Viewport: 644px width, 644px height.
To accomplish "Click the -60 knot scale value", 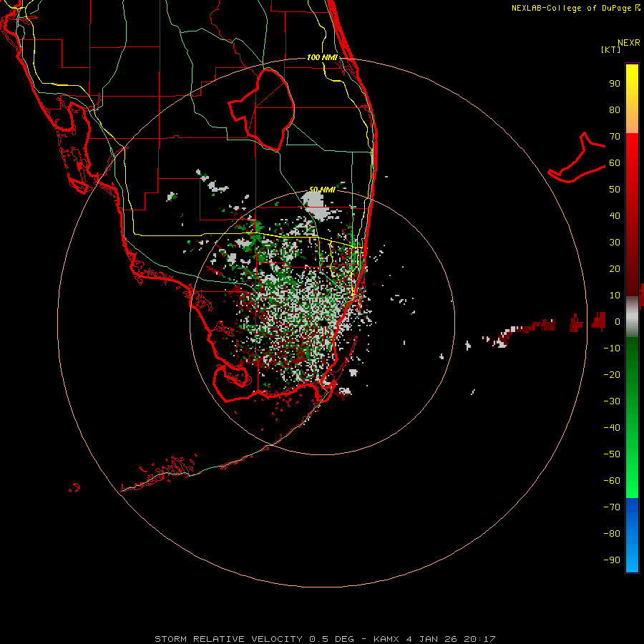I will [x=612, y=481].
